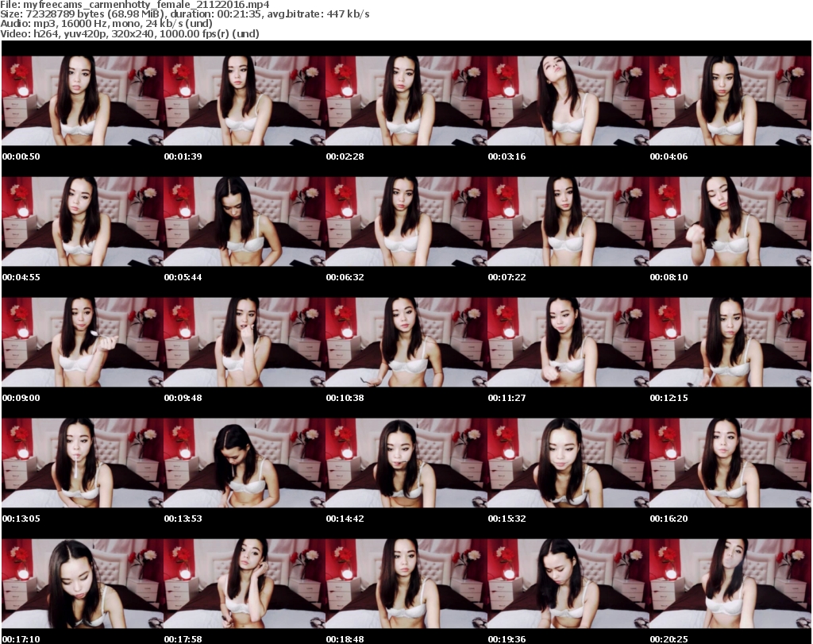The height and width of the screenshot is (644, 813).
Task: Select the thumbnail at 00:14:42
Action: click(x=406, y=463)
